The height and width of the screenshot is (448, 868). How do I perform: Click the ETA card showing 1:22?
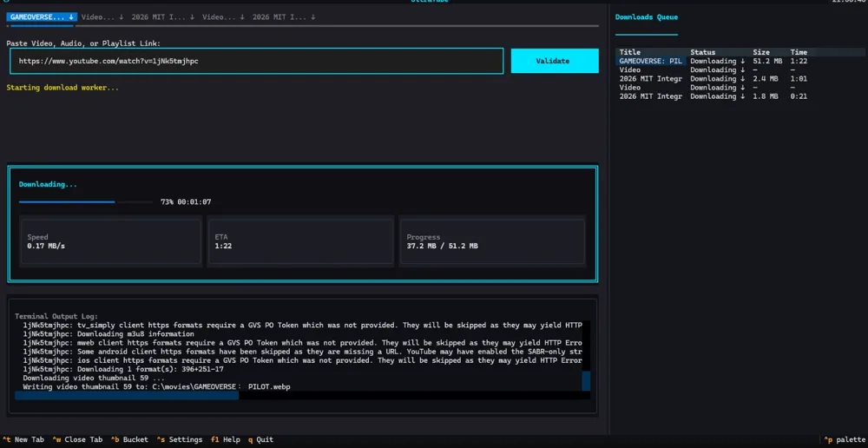[x=300, y=241]
